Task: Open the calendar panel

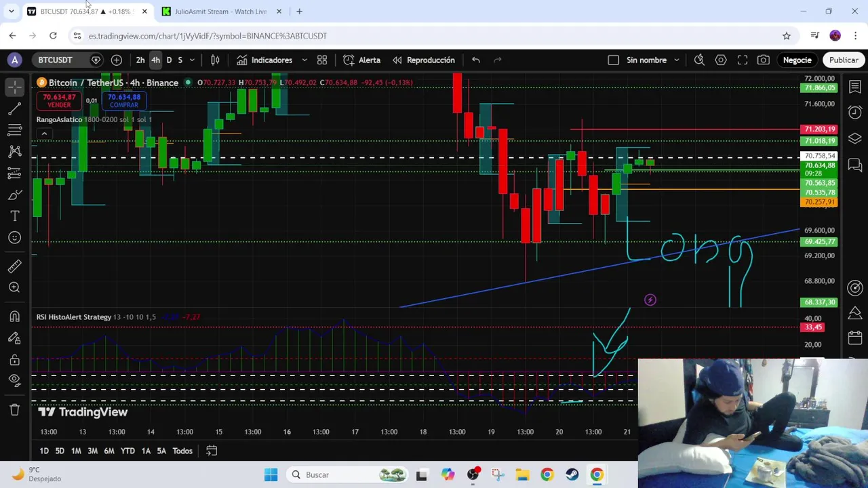Action: (855, 338)
